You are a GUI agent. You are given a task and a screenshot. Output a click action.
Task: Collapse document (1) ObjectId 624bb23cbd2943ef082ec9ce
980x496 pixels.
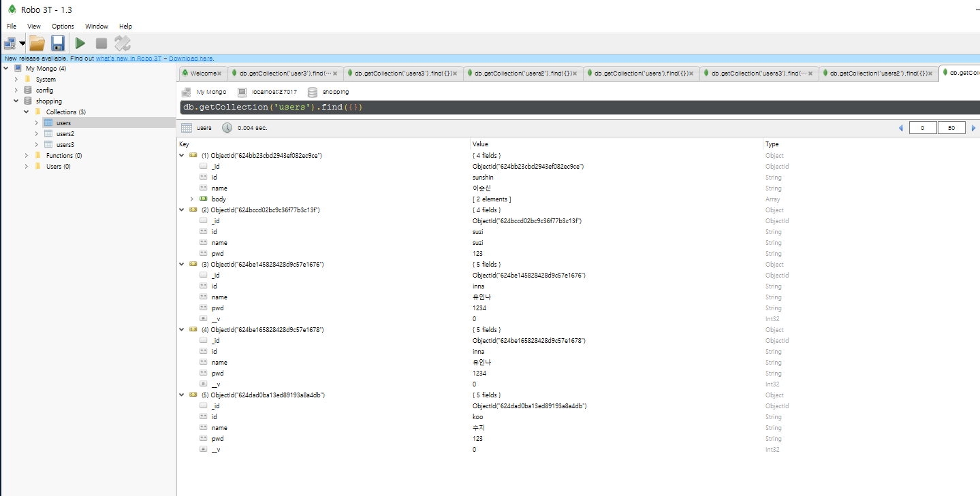click(182, 156)
